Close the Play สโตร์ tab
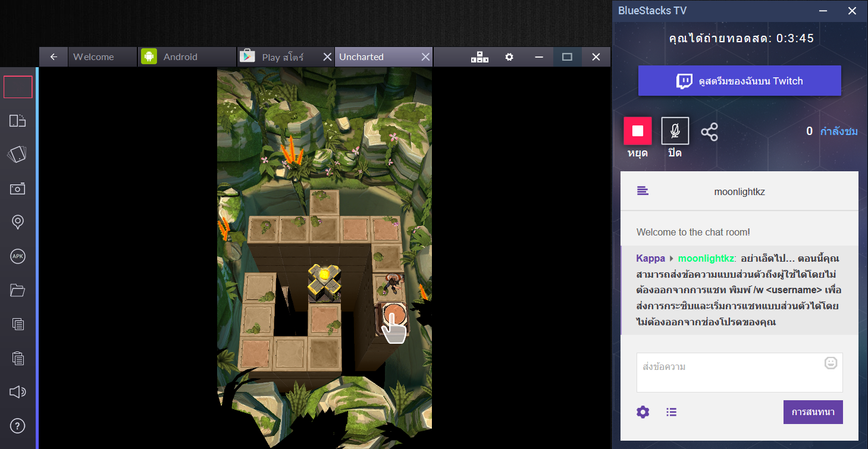The width and height of the screenshot is (868, 449). (x=327, y=57)
